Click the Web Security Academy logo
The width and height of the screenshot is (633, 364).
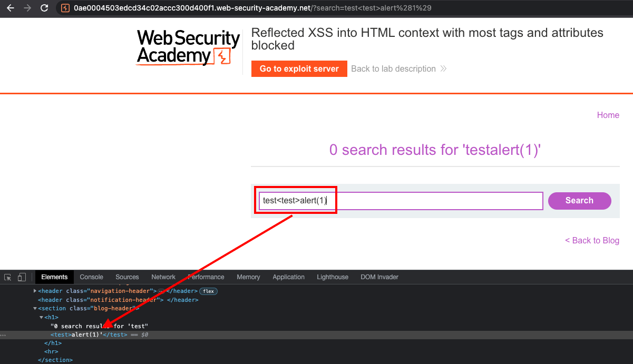coord(188,47)
